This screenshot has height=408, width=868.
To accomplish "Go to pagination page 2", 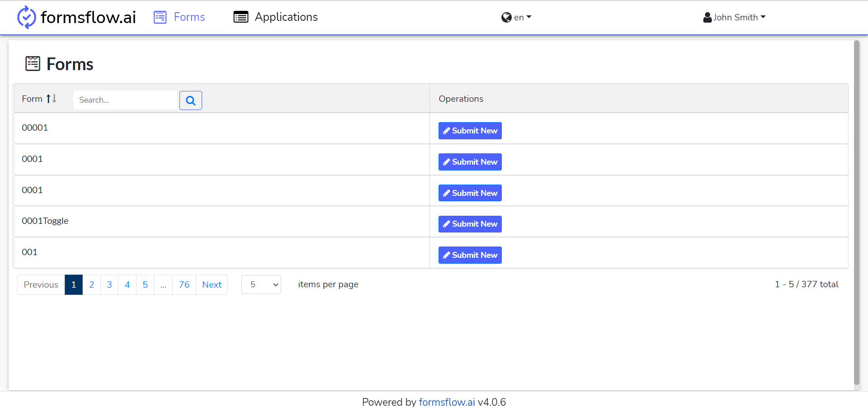I will pos(91,285).
